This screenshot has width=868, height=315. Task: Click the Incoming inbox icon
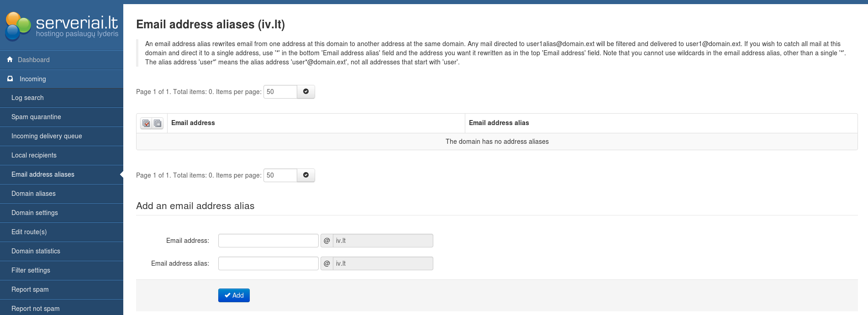point(10,79)
